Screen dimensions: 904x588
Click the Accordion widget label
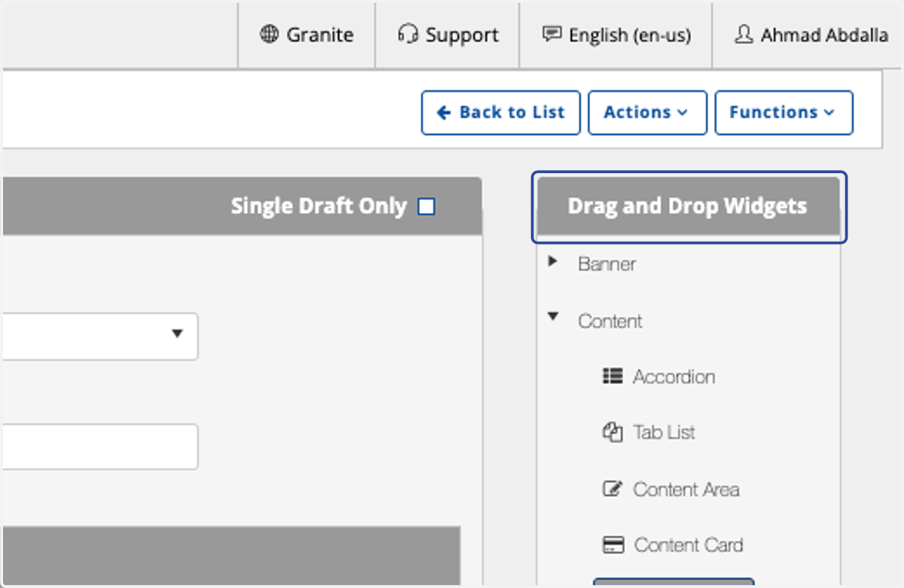pyautogui.click(x=674, y=376)
